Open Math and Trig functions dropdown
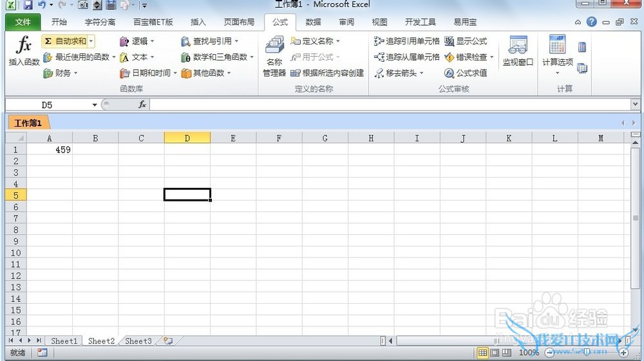The width and height of the screenshot is (644, 361). coord(217,57)
